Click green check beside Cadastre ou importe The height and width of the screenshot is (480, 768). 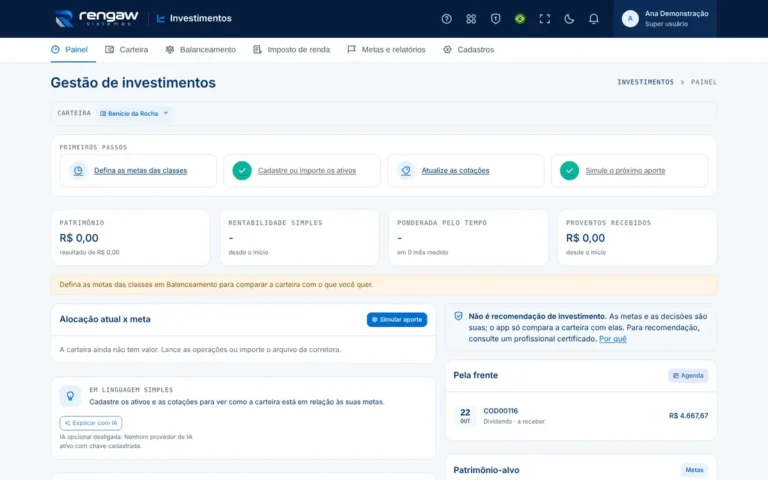click(x=242, y=170)
